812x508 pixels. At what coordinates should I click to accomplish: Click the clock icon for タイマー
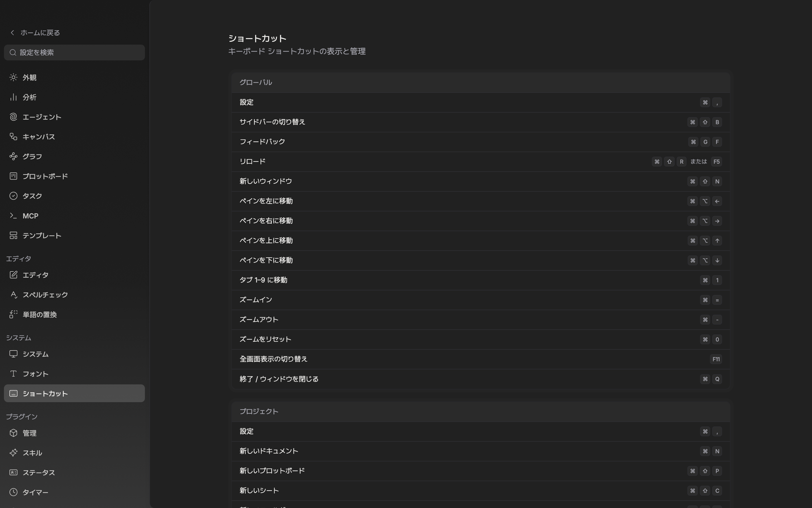14,492
